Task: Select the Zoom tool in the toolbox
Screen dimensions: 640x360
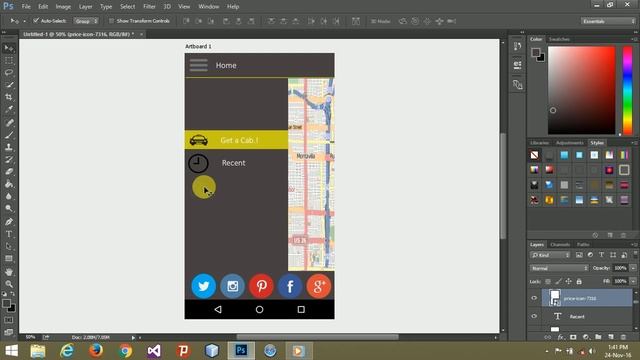Action: [x=9, y=284]
